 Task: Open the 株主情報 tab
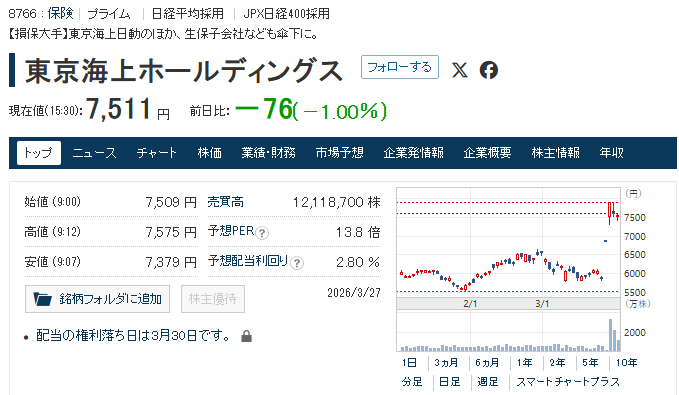pos(556,153)
